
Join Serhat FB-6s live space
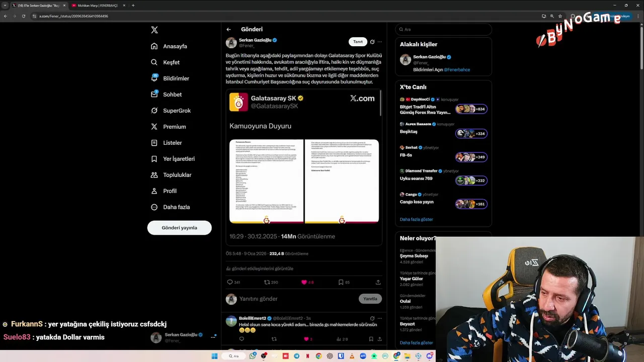(x=471, y=157)
